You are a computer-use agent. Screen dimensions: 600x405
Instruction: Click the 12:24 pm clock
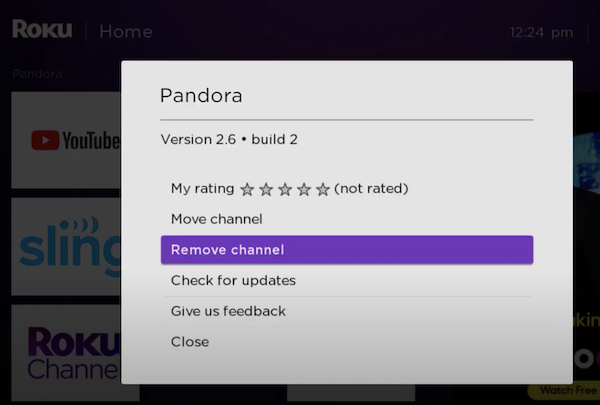[x=541, y=32]
